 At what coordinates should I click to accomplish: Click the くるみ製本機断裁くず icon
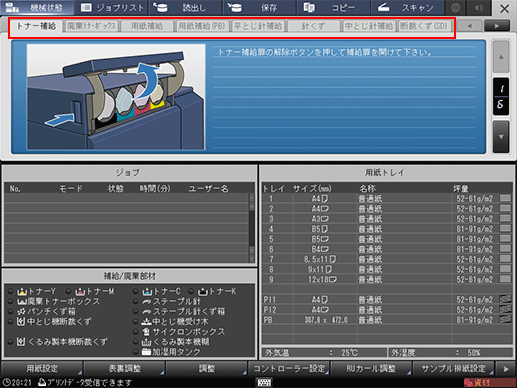[x=21, y=342]
